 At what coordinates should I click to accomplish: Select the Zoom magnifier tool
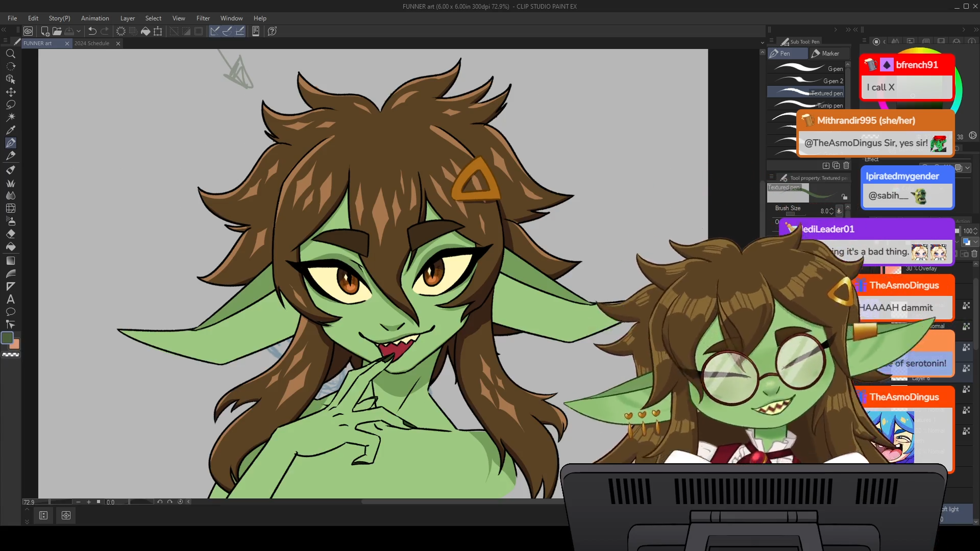[x=10, y=54]
